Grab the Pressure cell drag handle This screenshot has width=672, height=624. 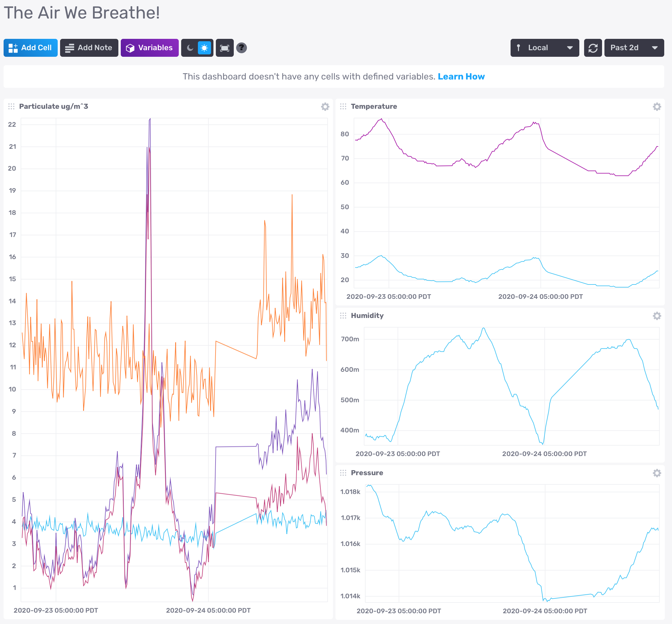(343, 473)
